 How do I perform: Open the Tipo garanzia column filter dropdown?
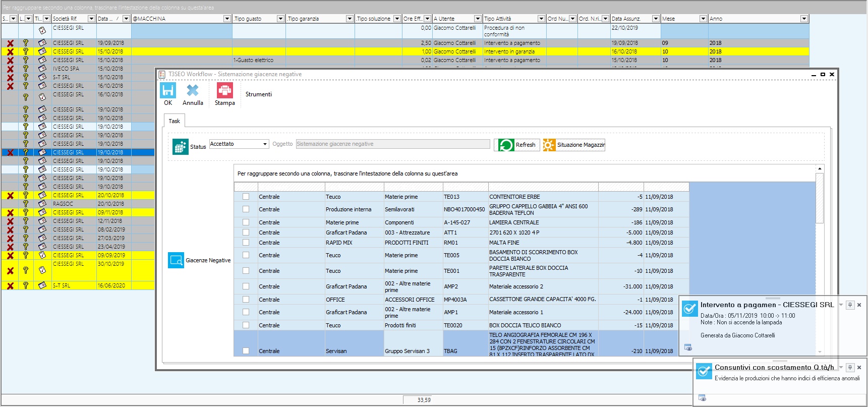click(350, 19)
